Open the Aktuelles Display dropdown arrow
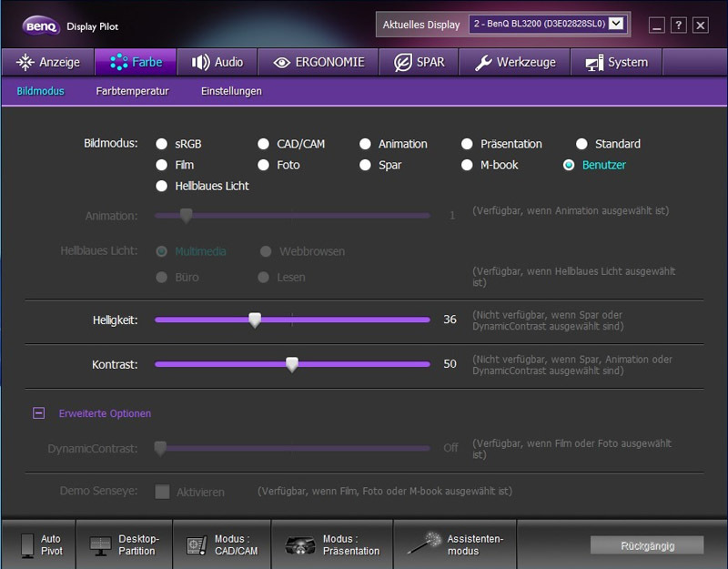728x569 pixels. (x=616, y=24)
